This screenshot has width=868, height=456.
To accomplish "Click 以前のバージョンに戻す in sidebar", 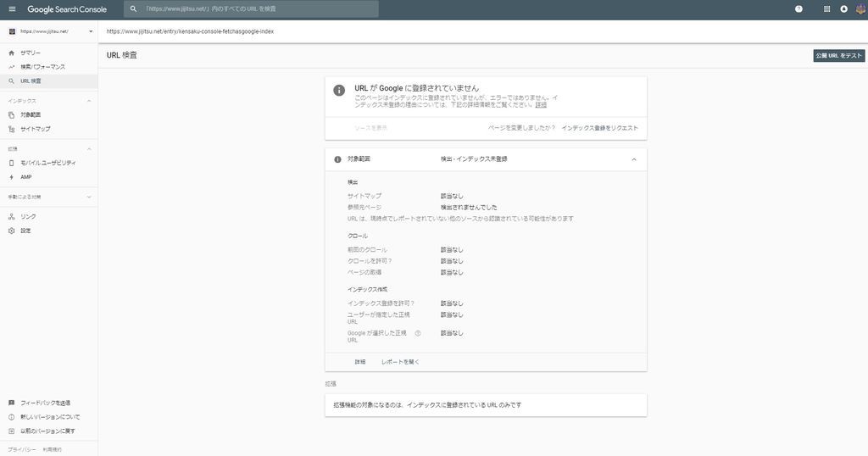I will tap(48, 431).
